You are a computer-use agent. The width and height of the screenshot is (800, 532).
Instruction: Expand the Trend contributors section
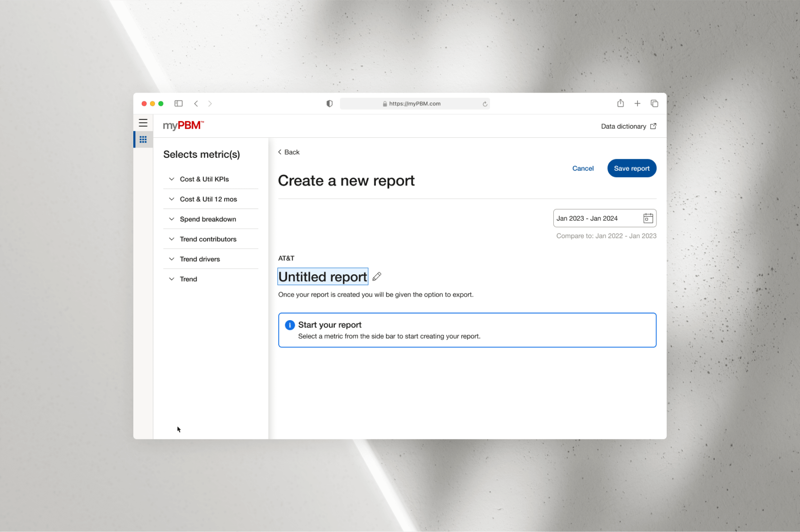point(208,239)
